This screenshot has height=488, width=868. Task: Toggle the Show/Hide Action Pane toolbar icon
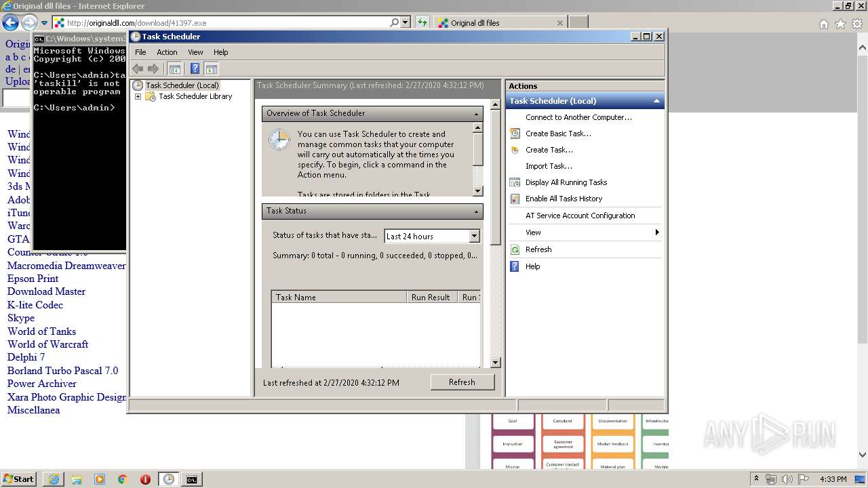tap(212, 68)
